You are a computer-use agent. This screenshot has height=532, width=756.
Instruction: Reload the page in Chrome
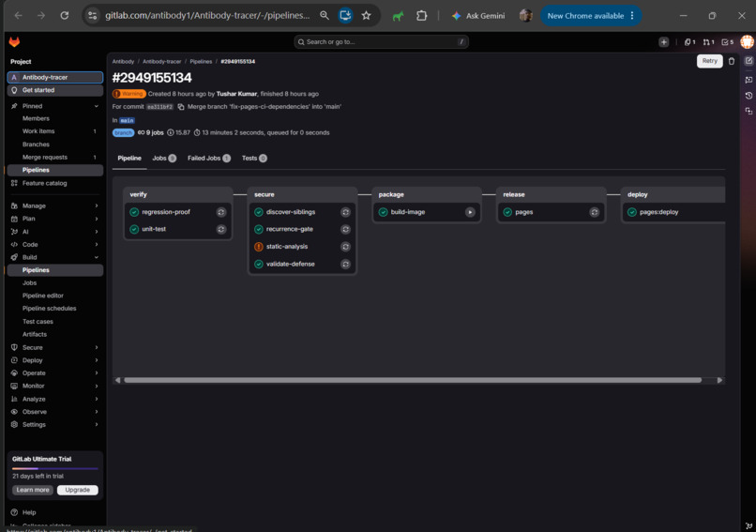[64, 15]
